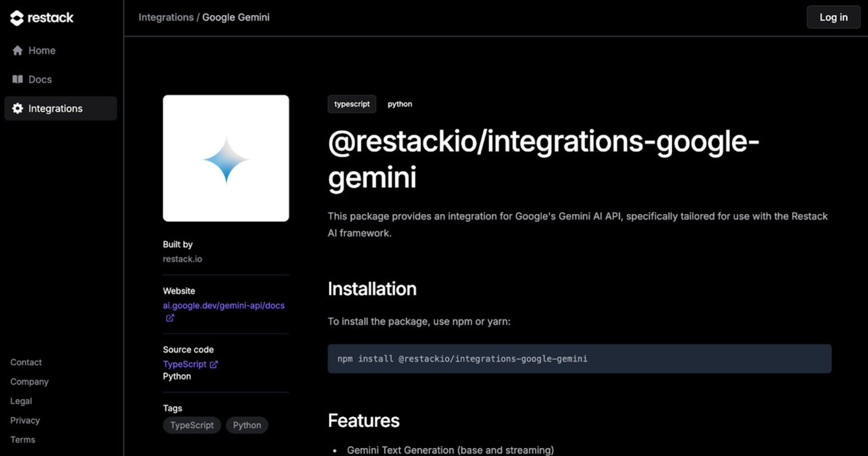Click the Integrations gear icon
This screenshot has height=456, width=868.
point(17,108)
